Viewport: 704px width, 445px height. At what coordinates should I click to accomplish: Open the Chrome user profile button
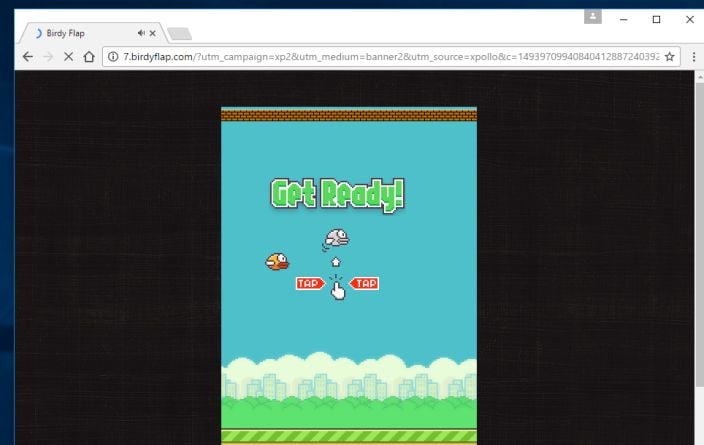pos(593,17)
